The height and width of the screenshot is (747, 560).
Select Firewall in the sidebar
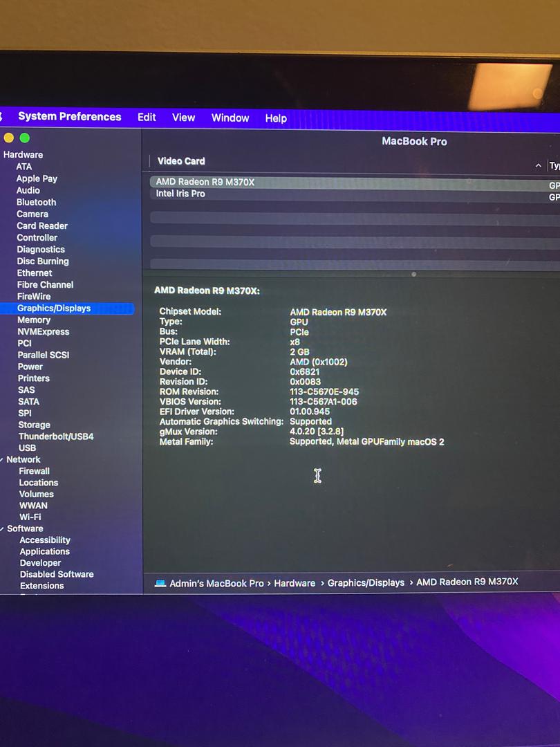click(35, 471)
